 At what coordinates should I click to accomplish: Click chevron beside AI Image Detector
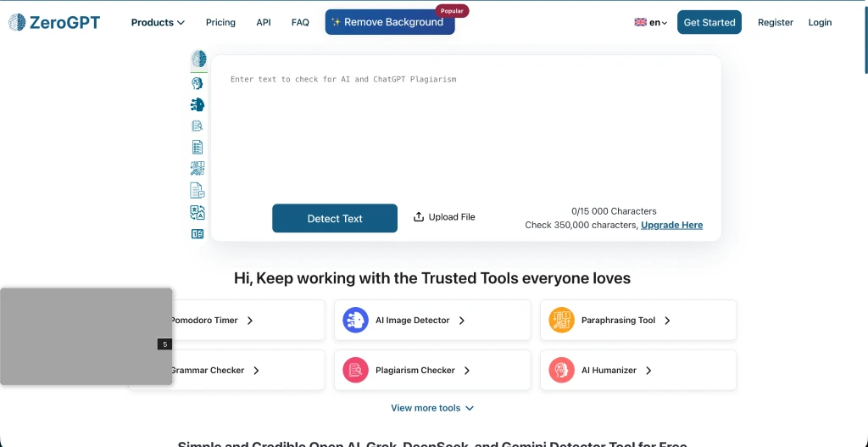(462, 320)
